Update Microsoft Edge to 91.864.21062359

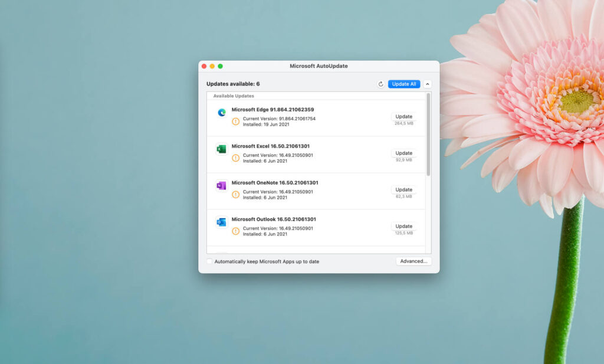404,116
